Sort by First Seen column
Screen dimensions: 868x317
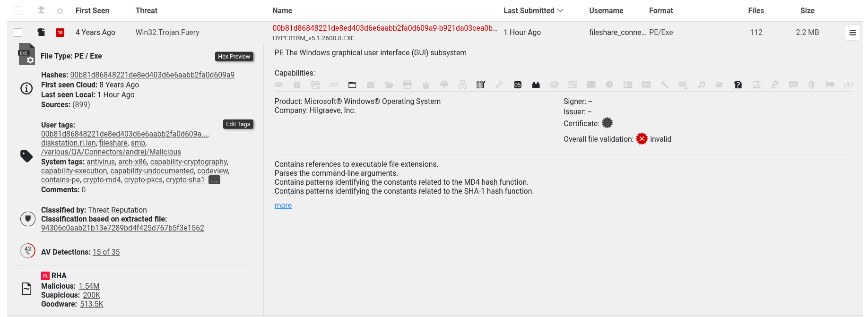(x=92, y=10)
